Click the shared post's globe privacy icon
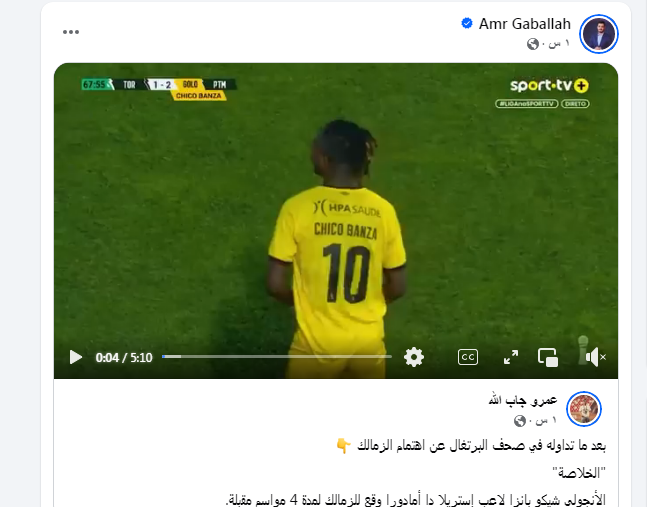Image resolution: width=647 pixels, height=507 pixels. (520, 421)
